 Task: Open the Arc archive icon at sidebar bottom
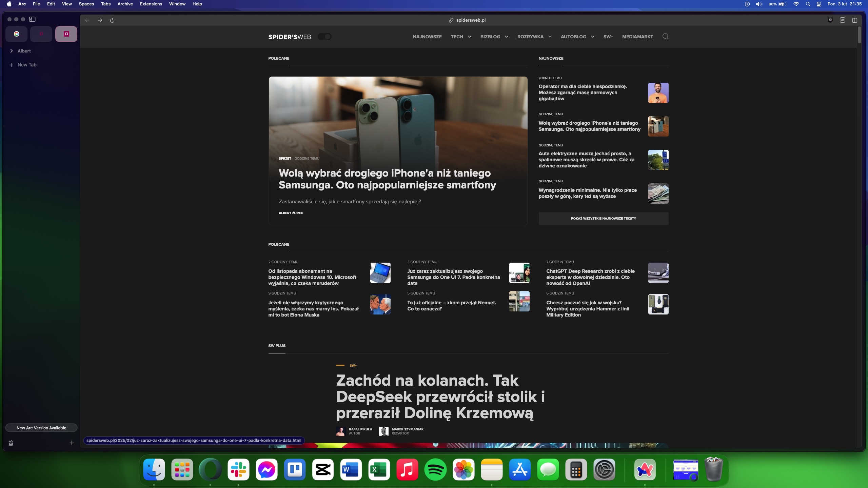click(11, 443)
